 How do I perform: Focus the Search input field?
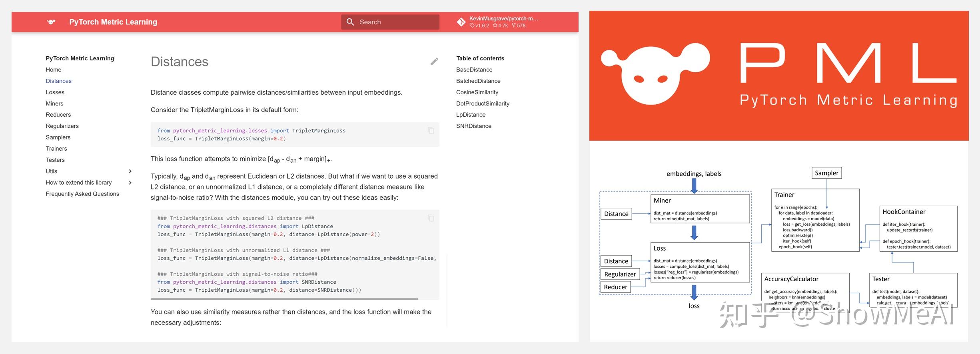[x=390, y=22]
